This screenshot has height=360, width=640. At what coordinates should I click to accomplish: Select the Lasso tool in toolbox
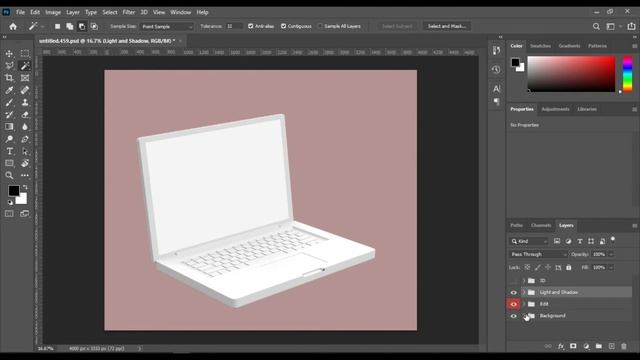tap(9, 66)
